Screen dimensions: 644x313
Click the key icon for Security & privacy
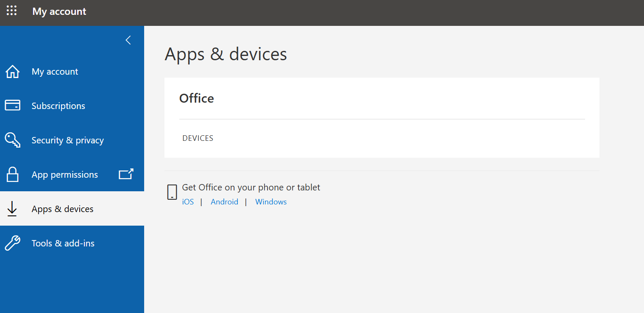[x=12, y=140]
